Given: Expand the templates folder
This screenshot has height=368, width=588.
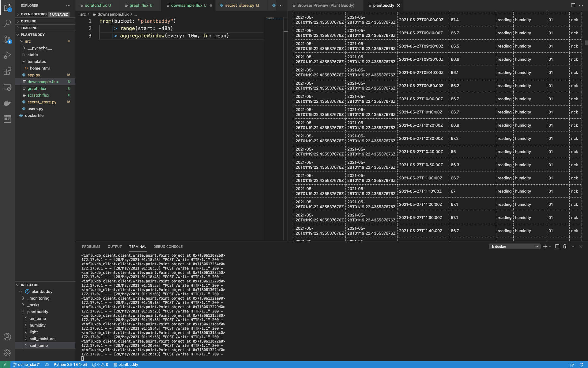Looking at the screenshot, I should (37, 61).
